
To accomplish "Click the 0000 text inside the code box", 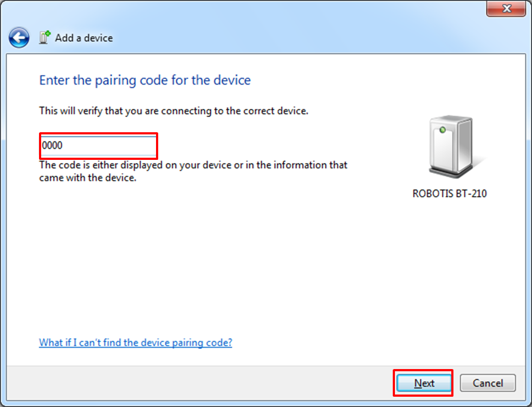I will coord(52,145).
